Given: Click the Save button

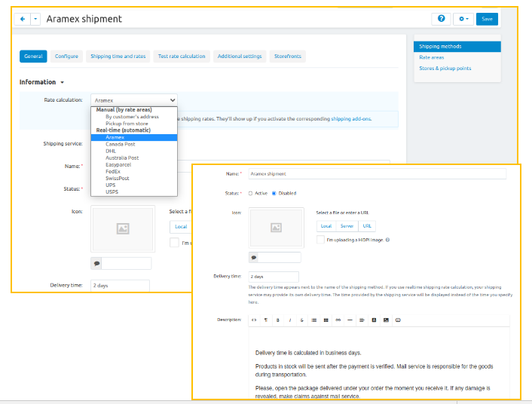Looking at the screenshot, I should tap(487, 19).
